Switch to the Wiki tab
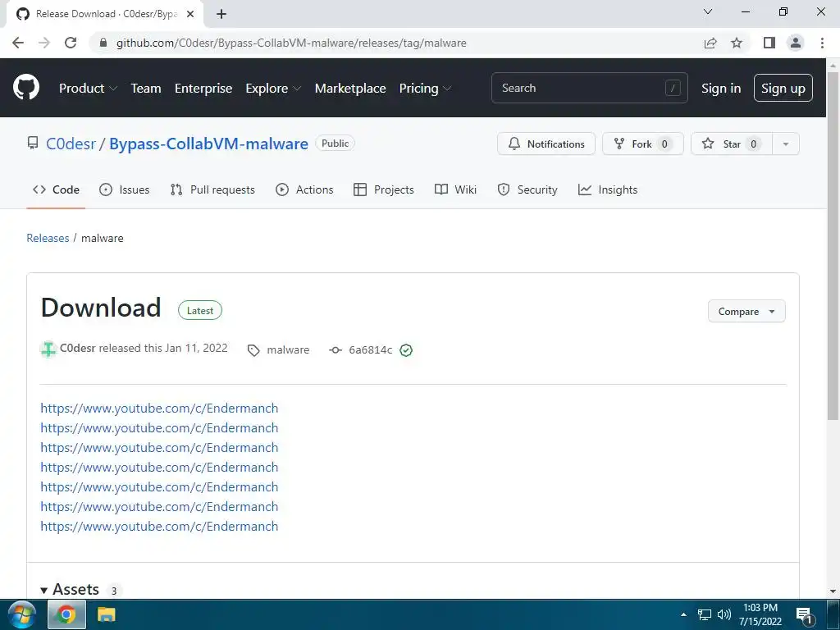 coord(455,189)
